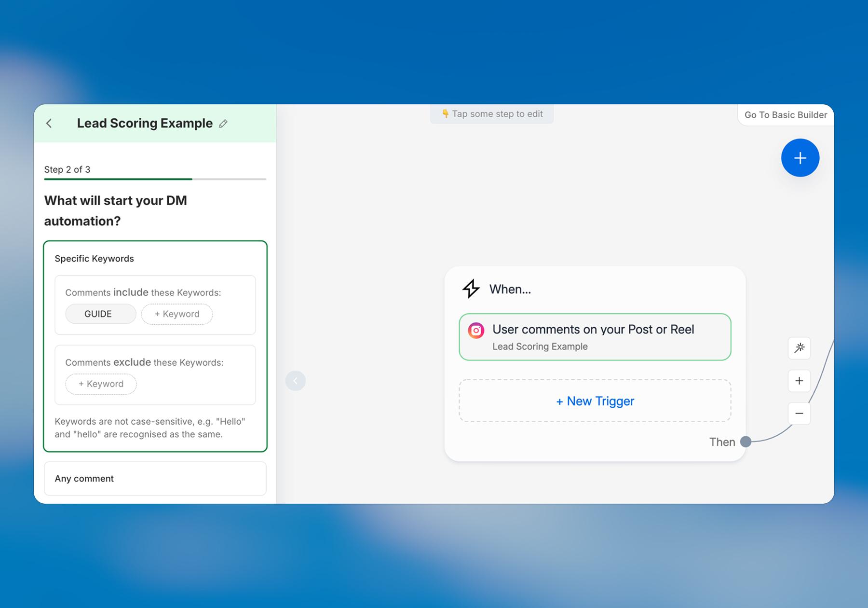Click Comments exclude these Keywords label

coord(144,362)
